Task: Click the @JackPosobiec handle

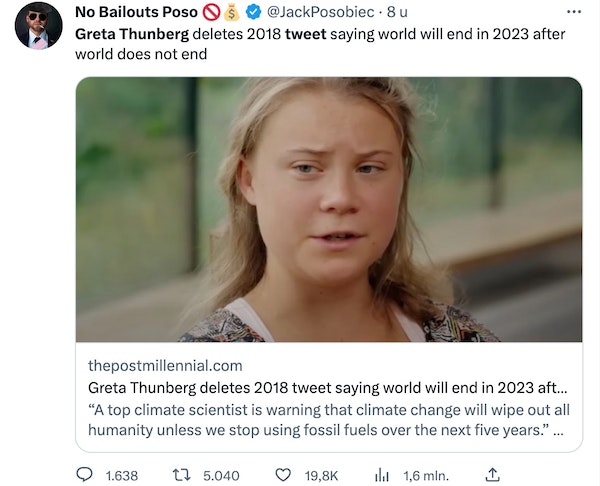Action: (320, 13)
